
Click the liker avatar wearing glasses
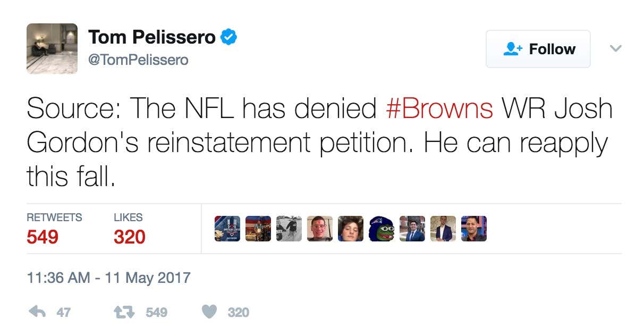(x=320, y=229)
